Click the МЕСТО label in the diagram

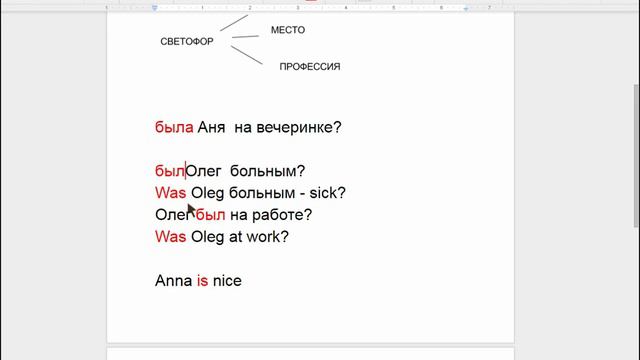288,30
